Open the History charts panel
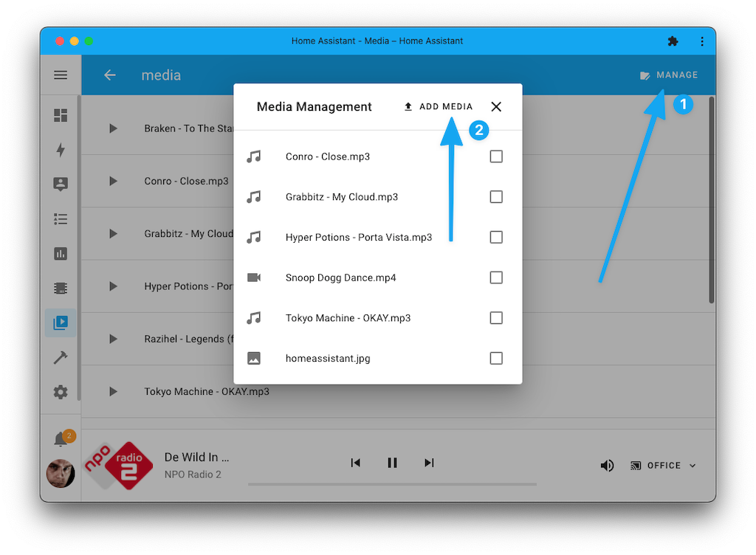This screenshot has width=756, height=555. pos(60,253)
